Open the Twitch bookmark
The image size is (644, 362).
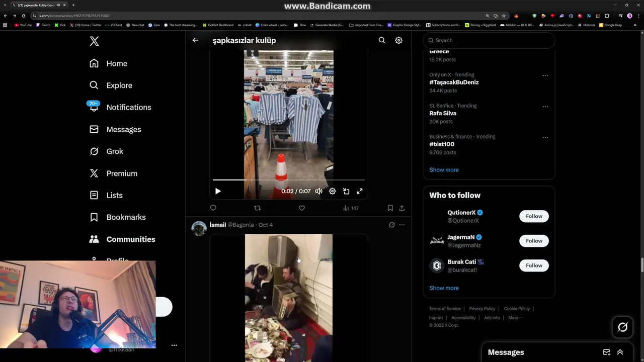43,25
